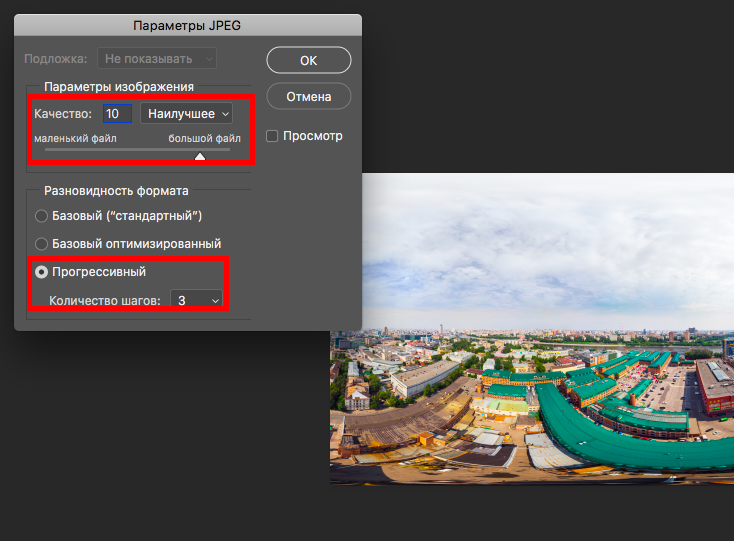This screenshot has width=734, height=541.
Task: Confirm JPEG options with OK button
Action: pos(308,60)
